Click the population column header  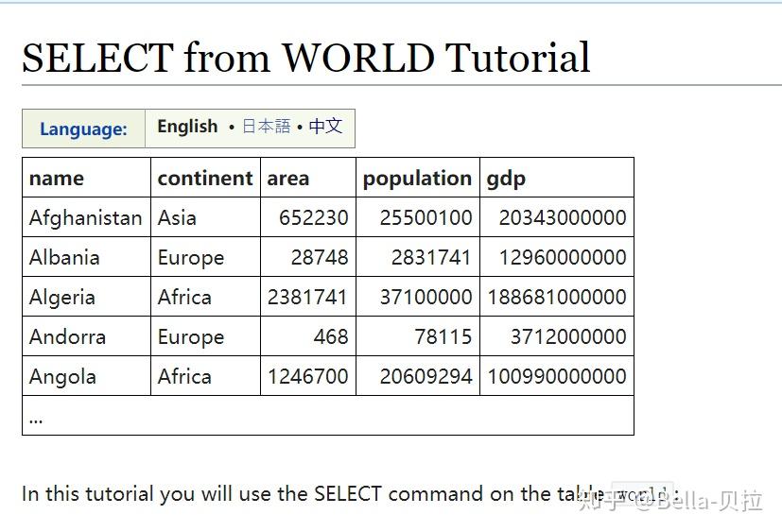point(418,178)
